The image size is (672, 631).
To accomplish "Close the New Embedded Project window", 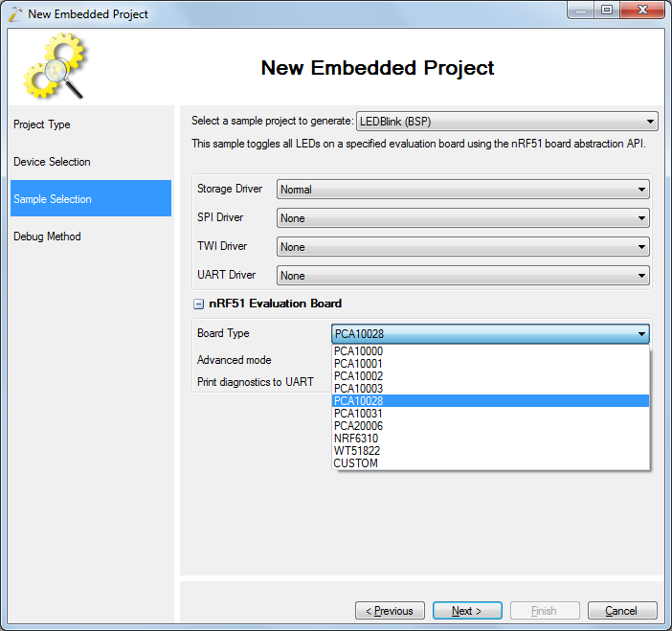I will [642, 10].
